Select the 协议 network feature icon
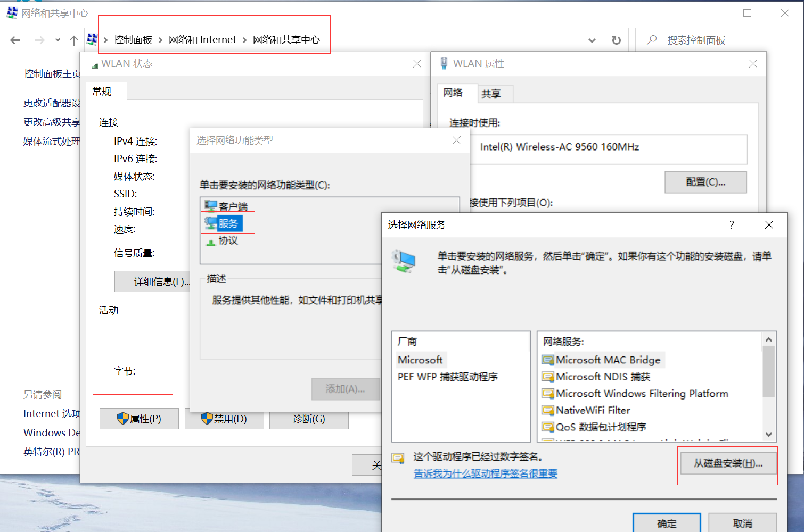The height and width of the screenshot is (532, 804). 211,240
